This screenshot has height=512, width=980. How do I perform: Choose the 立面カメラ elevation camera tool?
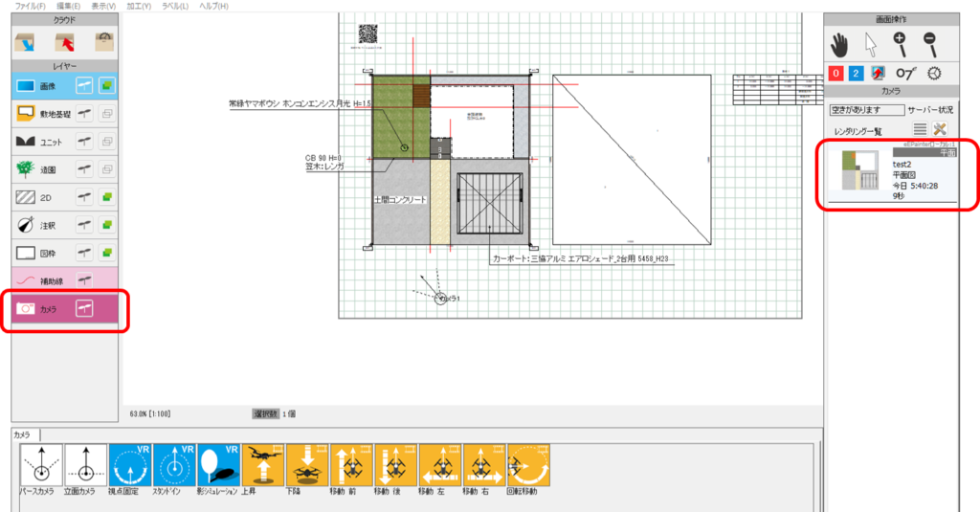85,466
